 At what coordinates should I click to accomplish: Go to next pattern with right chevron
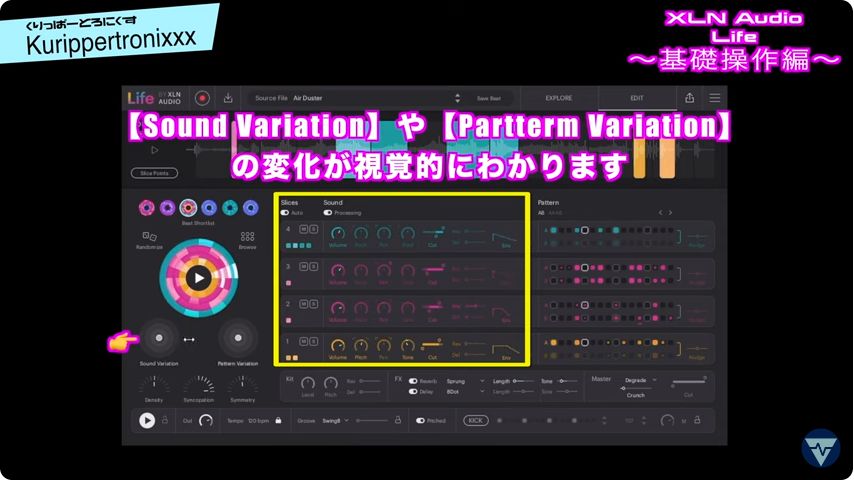coord(670,212)
